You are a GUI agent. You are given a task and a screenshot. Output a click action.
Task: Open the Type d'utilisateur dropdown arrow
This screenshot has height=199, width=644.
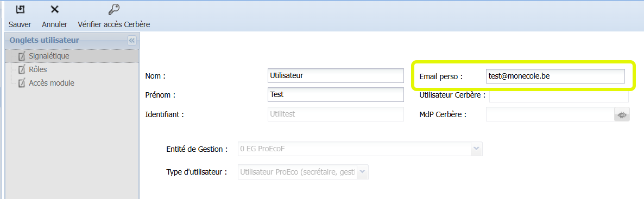tap(363, 172)
